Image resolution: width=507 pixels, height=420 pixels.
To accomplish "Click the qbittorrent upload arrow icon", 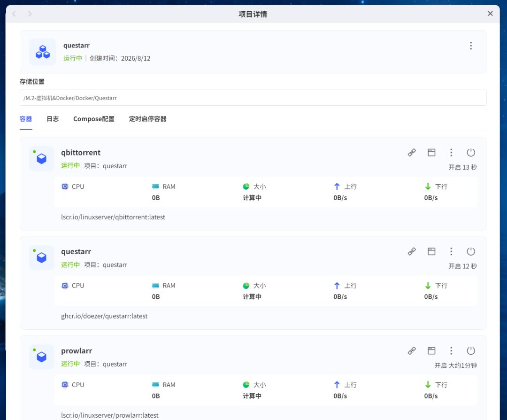I will click(x=337, y=187).
